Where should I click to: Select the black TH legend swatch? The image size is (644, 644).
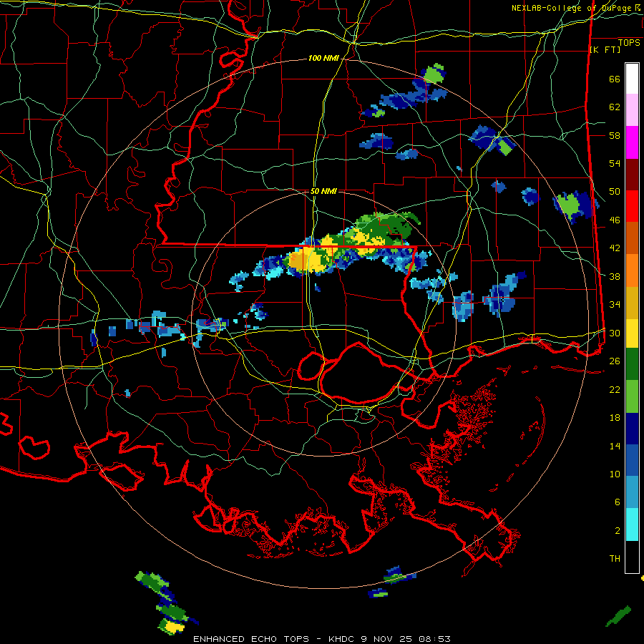tap(632, 557)
